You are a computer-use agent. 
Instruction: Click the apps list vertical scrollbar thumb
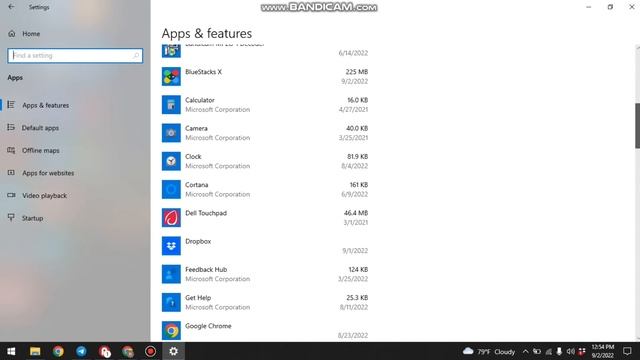[637, 126]
